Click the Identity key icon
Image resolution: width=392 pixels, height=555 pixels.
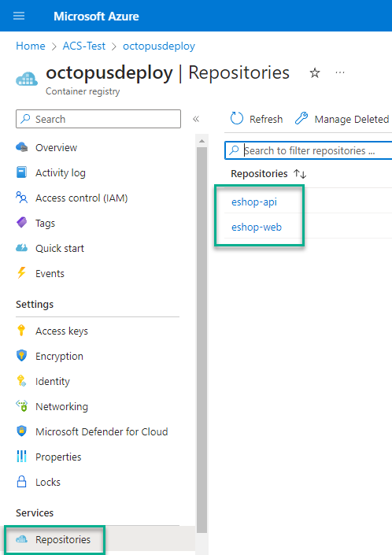tap(21, 381)
